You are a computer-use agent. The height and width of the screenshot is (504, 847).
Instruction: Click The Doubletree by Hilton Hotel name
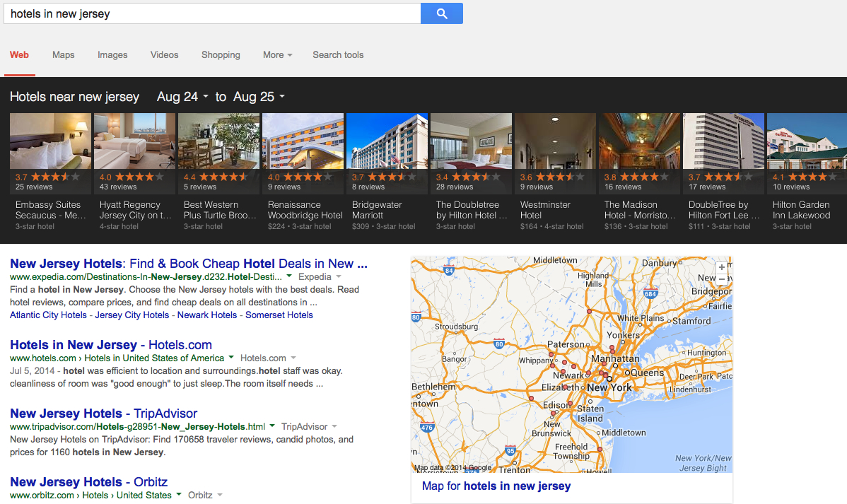click(472, 210)
